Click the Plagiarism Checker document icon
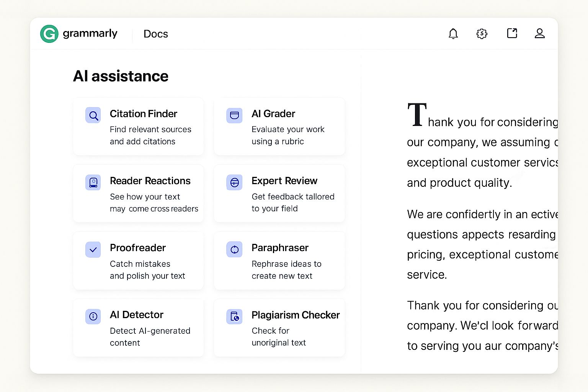The image size is (588, 392). tap(234, 317)
